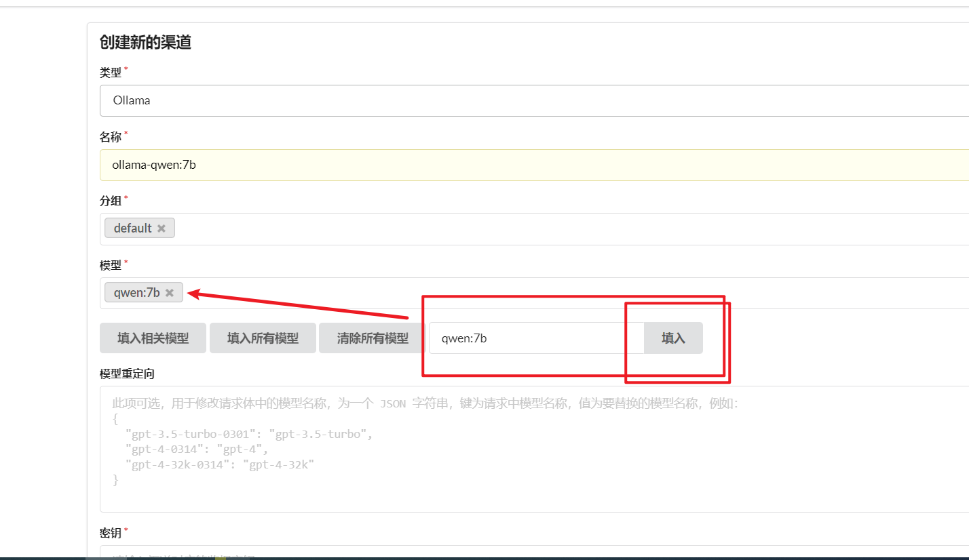The height and width of the screenshot is (560, 969).
Task: Select the qwen:7b tag label in 模型
Action: [136, 293]
